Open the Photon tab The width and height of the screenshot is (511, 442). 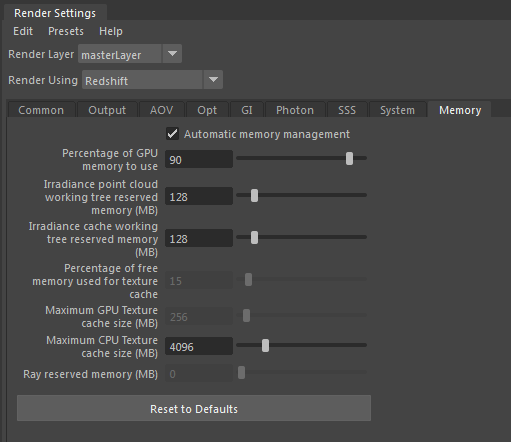coord(295,110)
